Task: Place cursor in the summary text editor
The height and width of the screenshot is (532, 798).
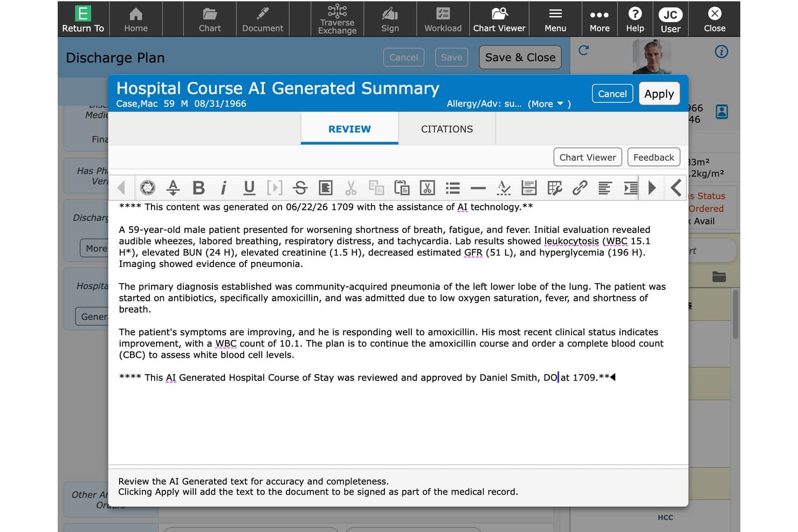Action: click(398, 332)
